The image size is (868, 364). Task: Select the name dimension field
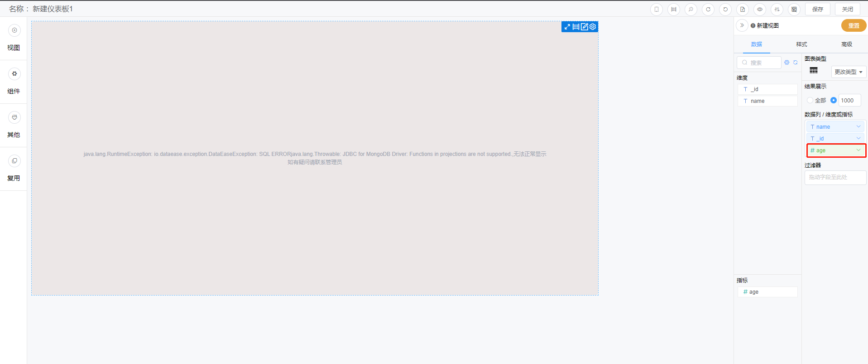pyautogui.click(x=767, y=101)
